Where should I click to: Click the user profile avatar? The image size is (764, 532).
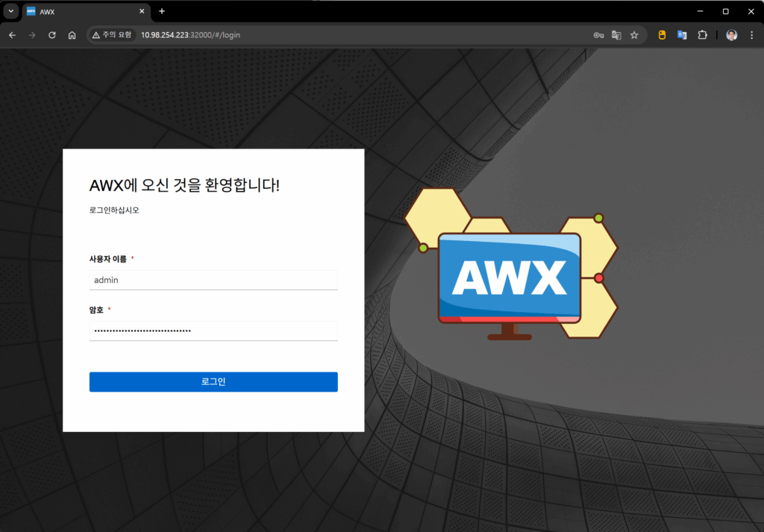point(732,35)
